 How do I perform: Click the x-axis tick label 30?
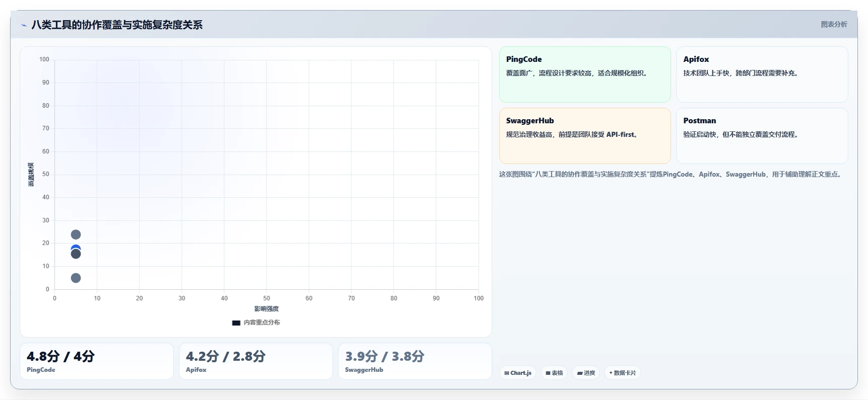coord(182,298)
